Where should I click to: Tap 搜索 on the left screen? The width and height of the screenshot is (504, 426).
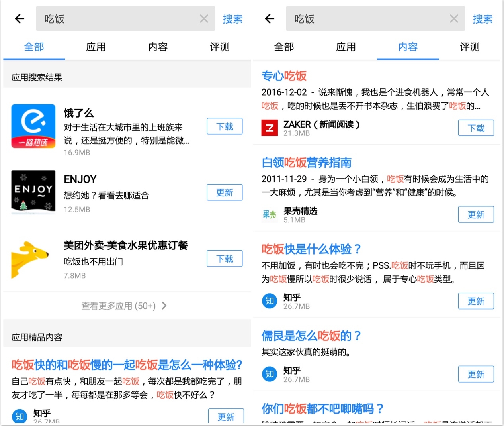tap(233, 19)
